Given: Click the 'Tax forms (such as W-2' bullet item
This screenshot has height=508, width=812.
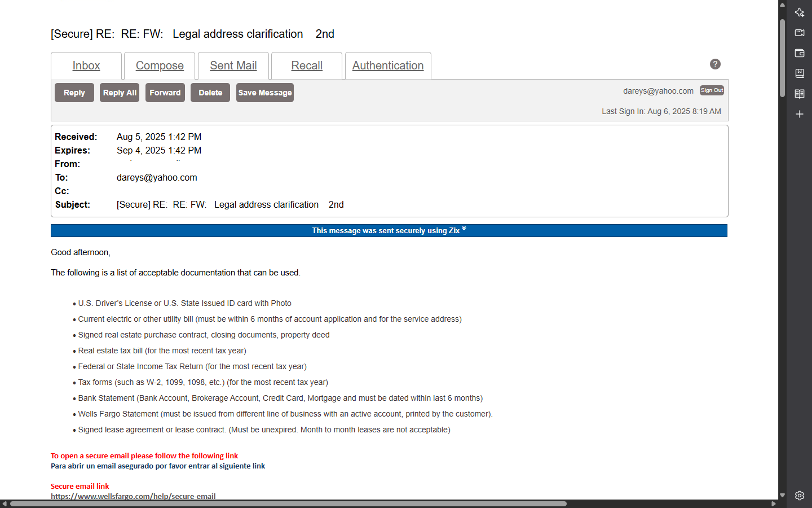Looking at the screenshot, I should coord(203,382).
